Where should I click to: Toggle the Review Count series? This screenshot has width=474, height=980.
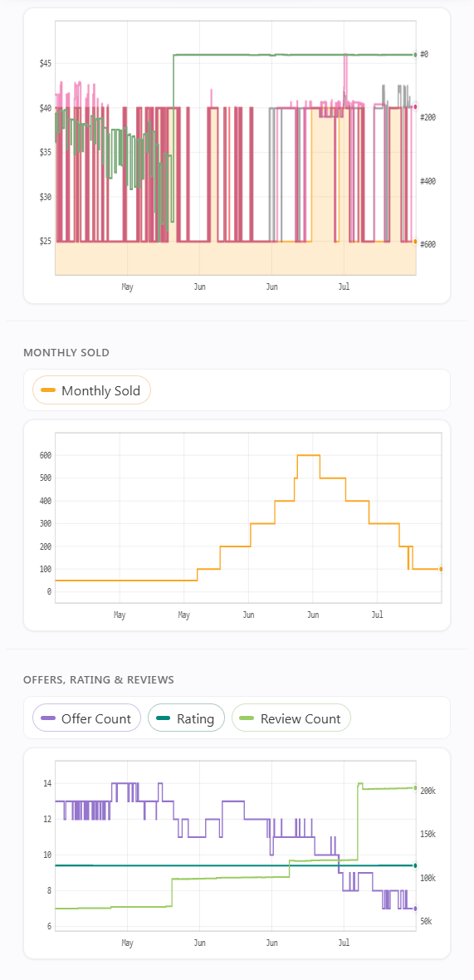[291, 718]
